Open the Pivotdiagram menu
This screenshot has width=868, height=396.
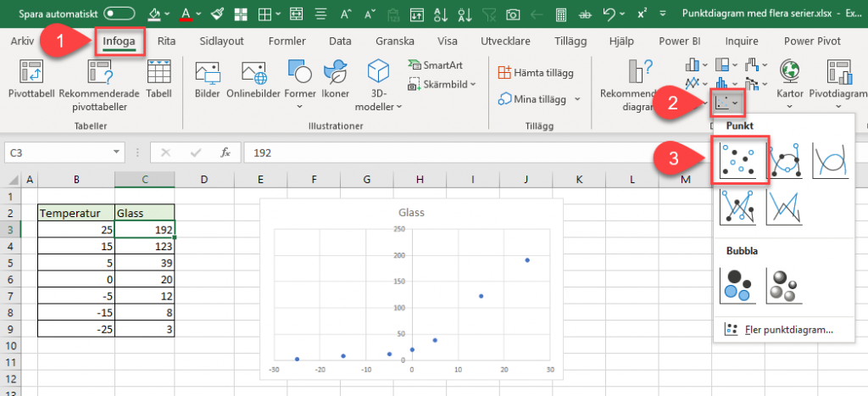click(840, 84)
